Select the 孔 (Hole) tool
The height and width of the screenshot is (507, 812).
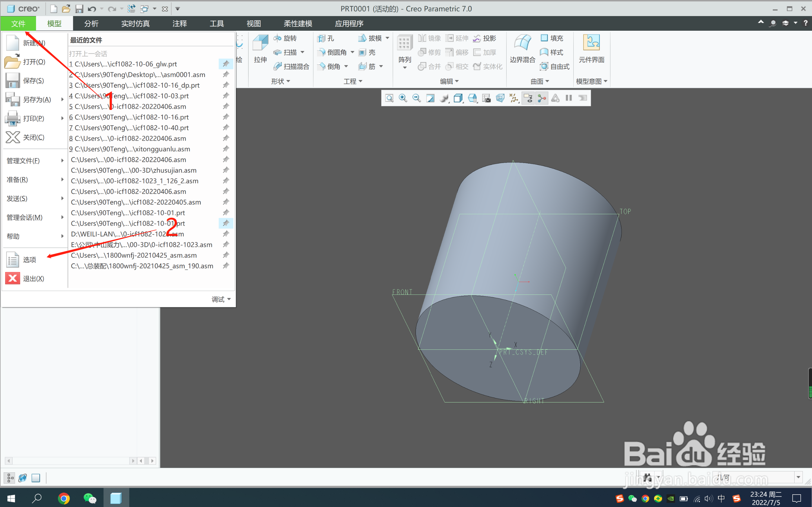326,38
